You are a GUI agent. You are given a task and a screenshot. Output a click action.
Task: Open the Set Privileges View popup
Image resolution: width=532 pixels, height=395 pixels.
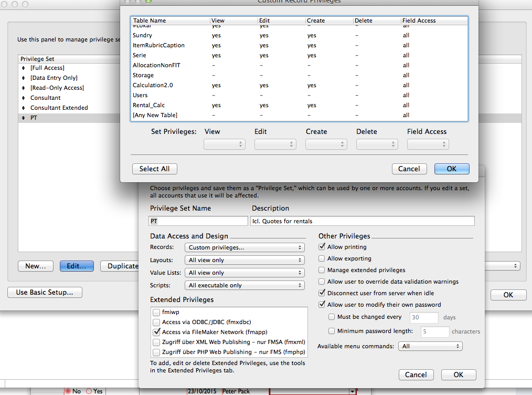224,144
